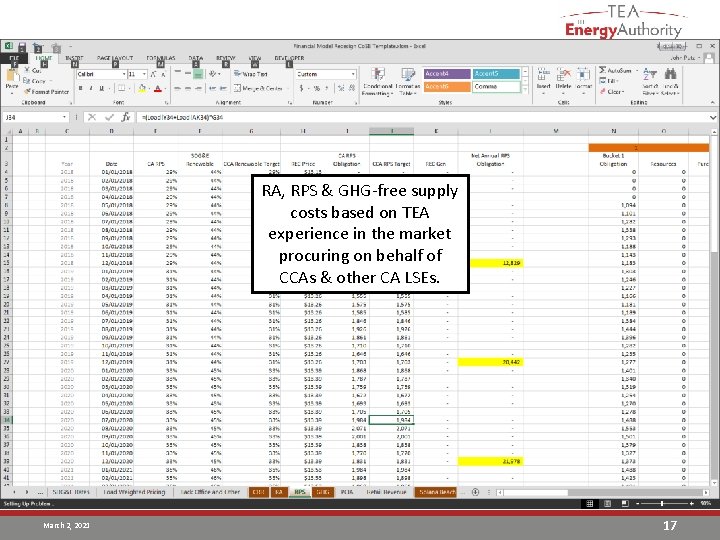Apply the fill color paint bucket

(x=142, y=88)
